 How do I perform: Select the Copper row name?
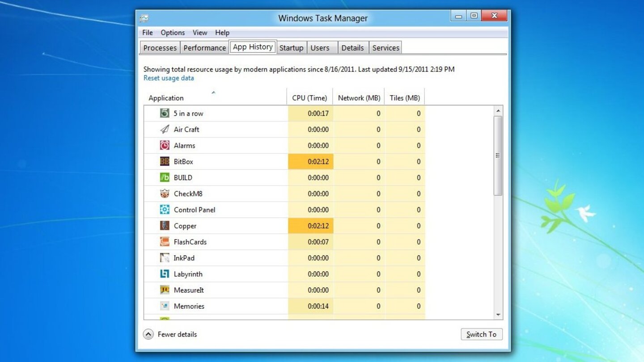point(185,226)
